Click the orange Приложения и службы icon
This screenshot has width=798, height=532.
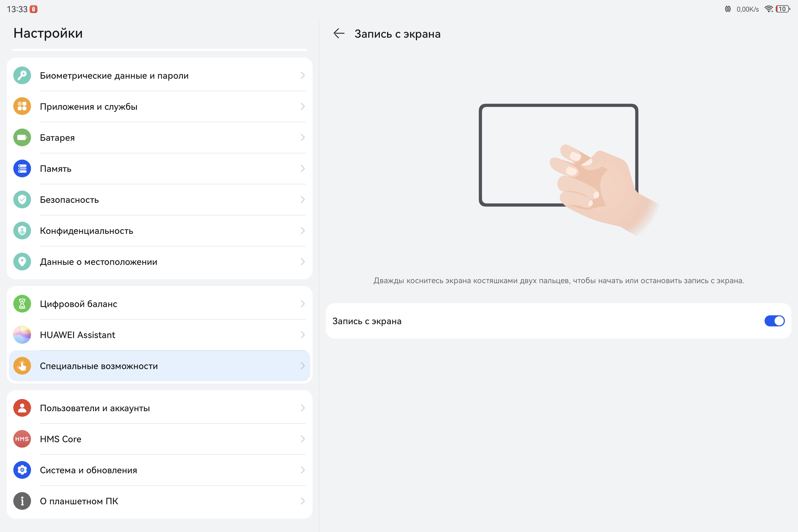point(22,106)
